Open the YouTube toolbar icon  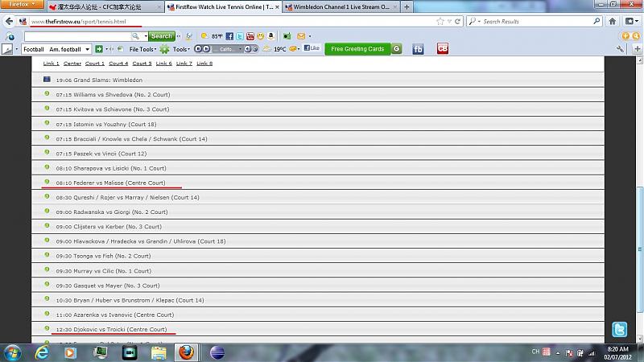250,36
